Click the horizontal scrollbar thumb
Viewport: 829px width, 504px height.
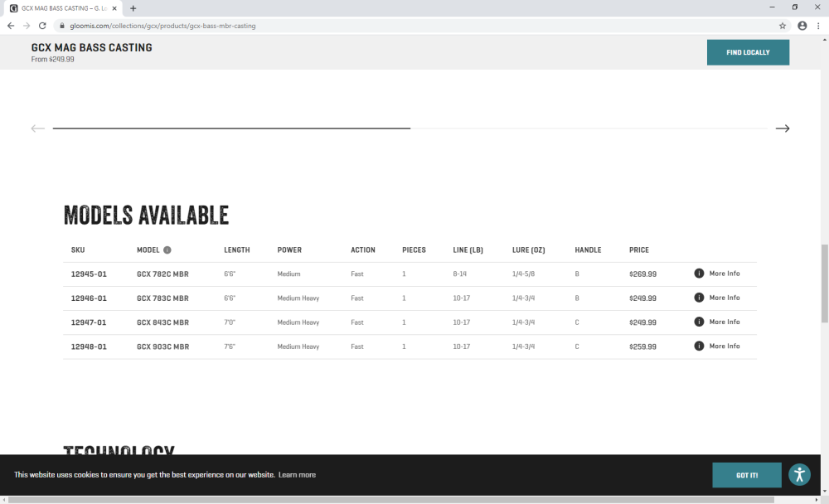[x=391, y=500]
